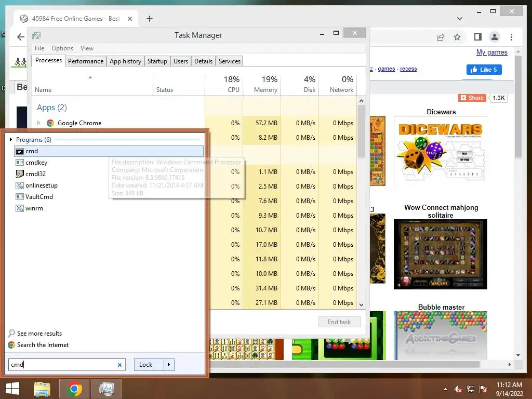532x399 pixels.
Task: Open Task Manager File menu
Action: coord(39,48)
